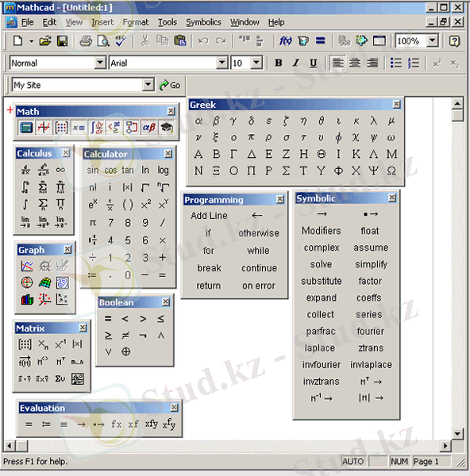Close the Greek palette

pos(396,104)
